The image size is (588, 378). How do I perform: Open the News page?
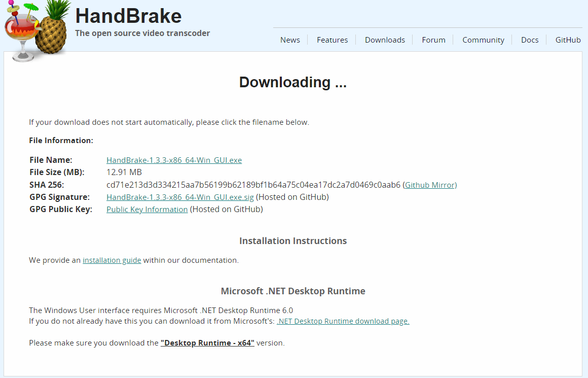290,40
